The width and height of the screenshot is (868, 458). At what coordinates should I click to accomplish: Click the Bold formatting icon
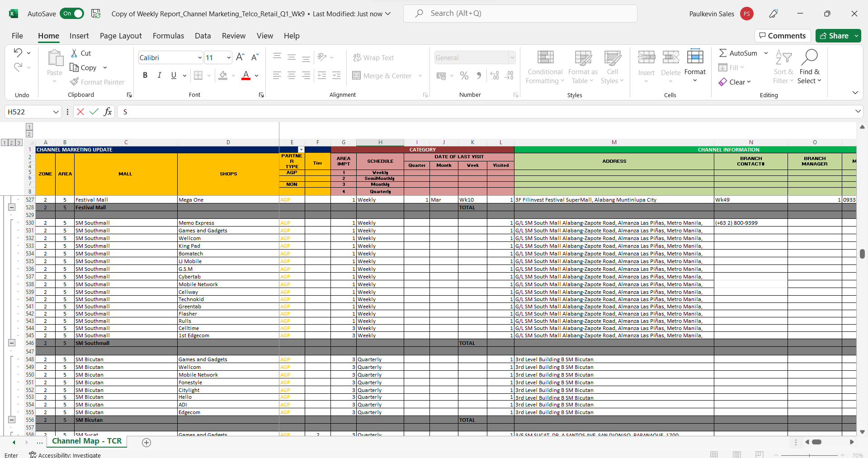click(x=145, y=76)
